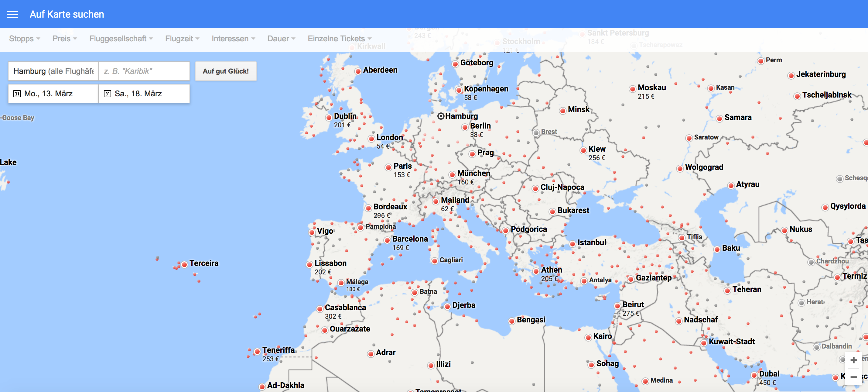Open the Preis filter dropdown
The width and height of the screenshot is (868, 392).
pos(65,39)
